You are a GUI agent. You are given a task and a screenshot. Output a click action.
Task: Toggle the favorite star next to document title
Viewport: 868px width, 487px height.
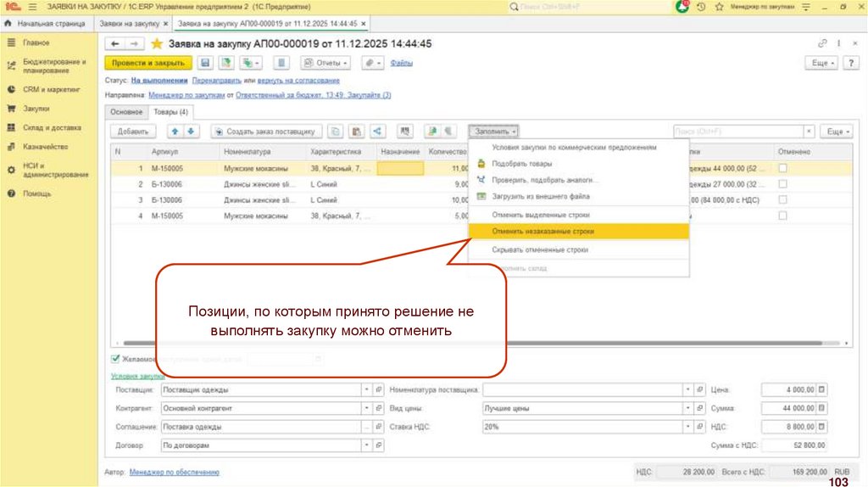pos(157,44)
